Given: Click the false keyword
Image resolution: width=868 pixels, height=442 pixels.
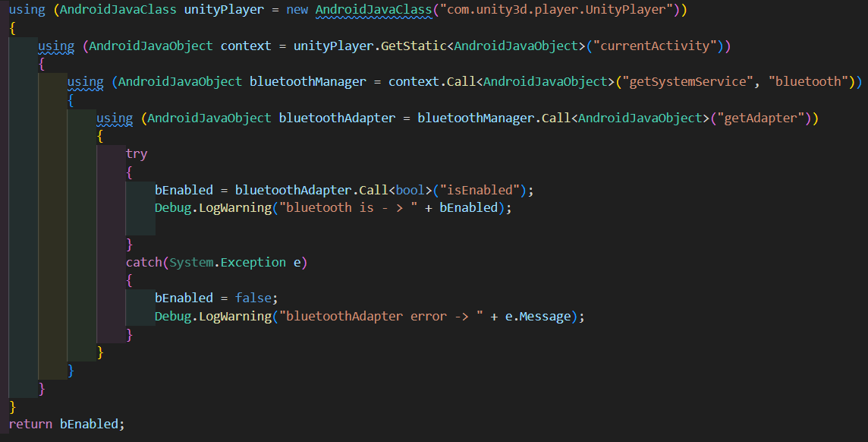Looking at the screenshot, I should (253, 298).
